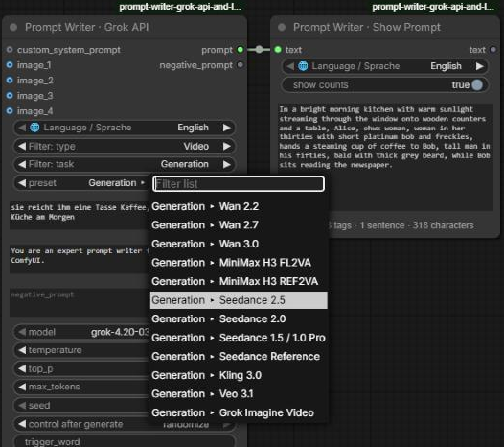Click the image_2 input socket
This screenshot has height=447, width=504.
[x=10, y=81]
